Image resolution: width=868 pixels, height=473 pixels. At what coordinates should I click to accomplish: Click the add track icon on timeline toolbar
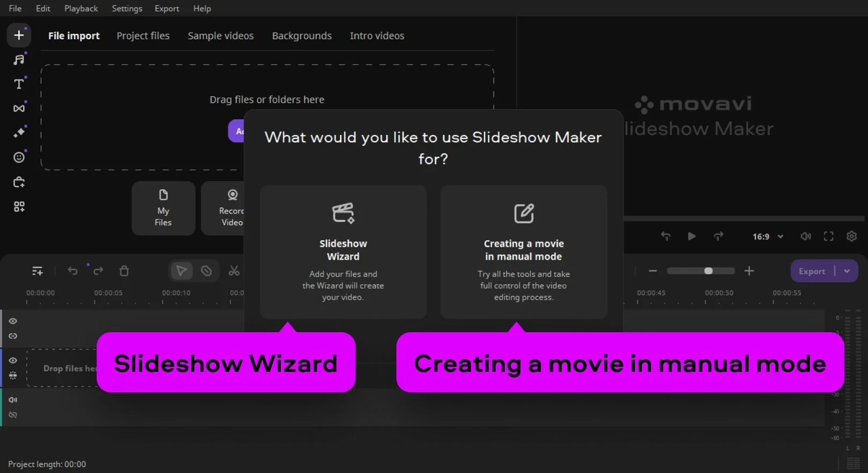point(37,271)
